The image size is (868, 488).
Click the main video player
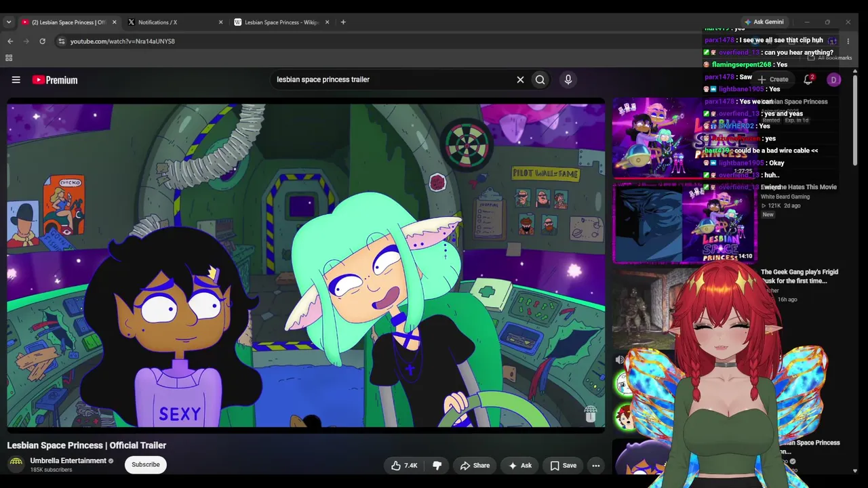pyautogui.click(x=306, y=265)
